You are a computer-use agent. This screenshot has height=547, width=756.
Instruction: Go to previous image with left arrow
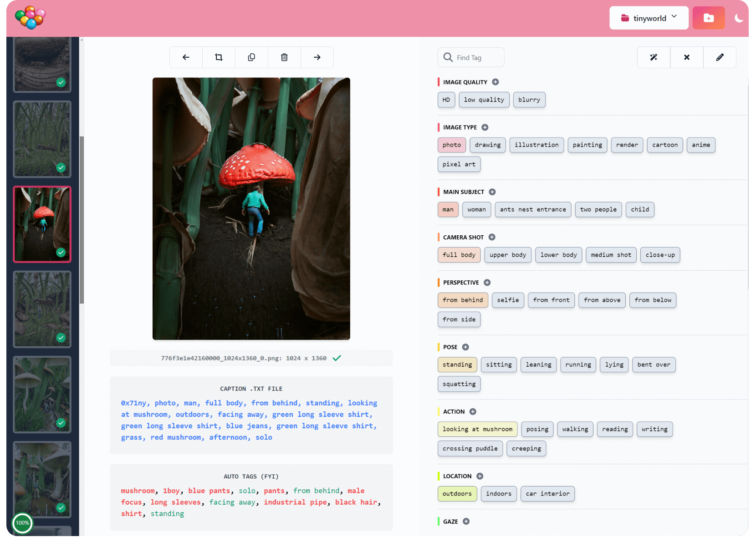pyautogui.click(x=186, y=57)
